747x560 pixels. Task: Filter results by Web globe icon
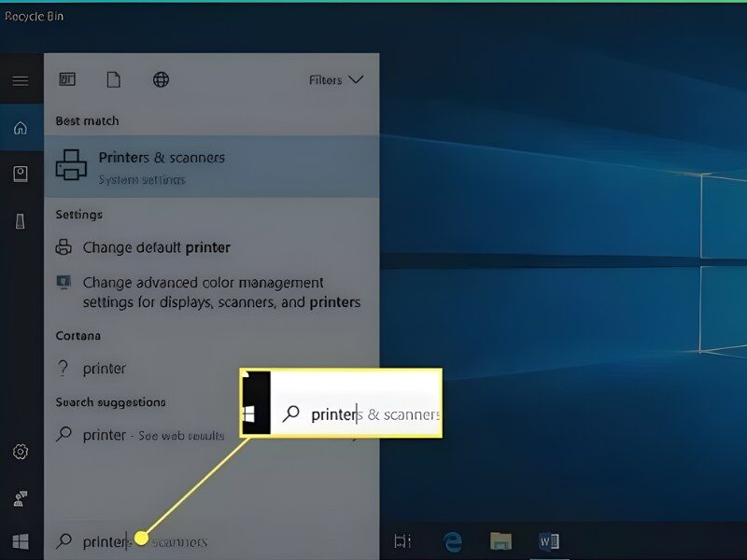click(x=161, y=80)
